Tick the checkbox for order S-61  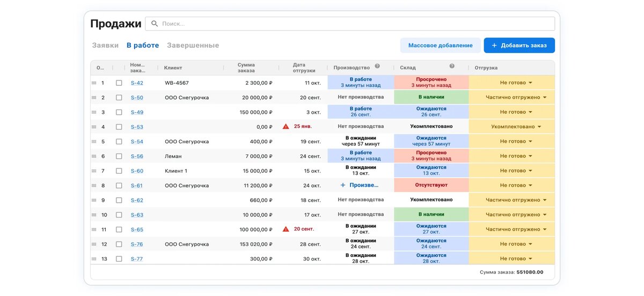[x=119, y=186]
